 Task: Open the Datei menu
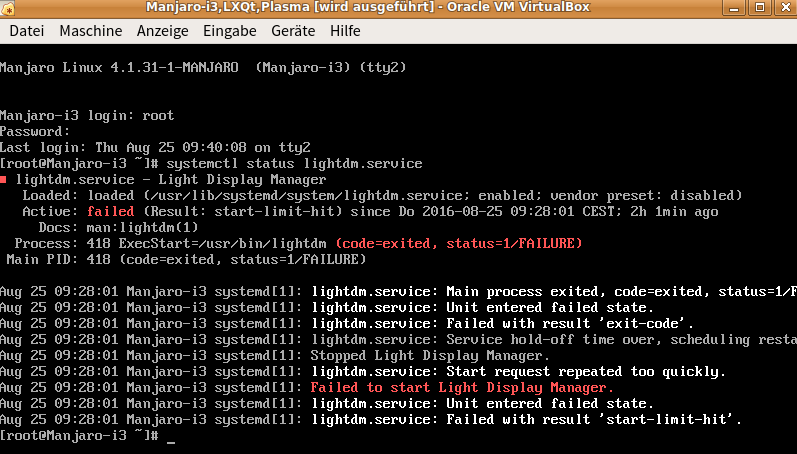point(27,31)
